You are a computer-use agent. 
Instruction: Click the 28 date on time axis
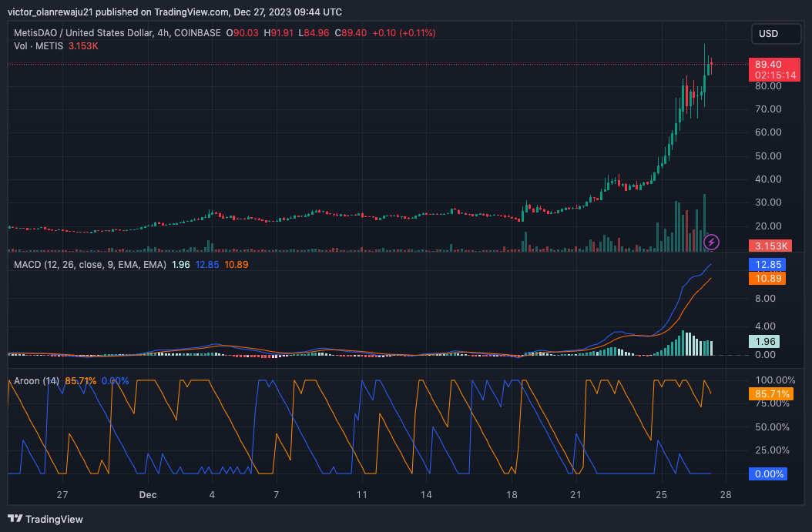726,495
